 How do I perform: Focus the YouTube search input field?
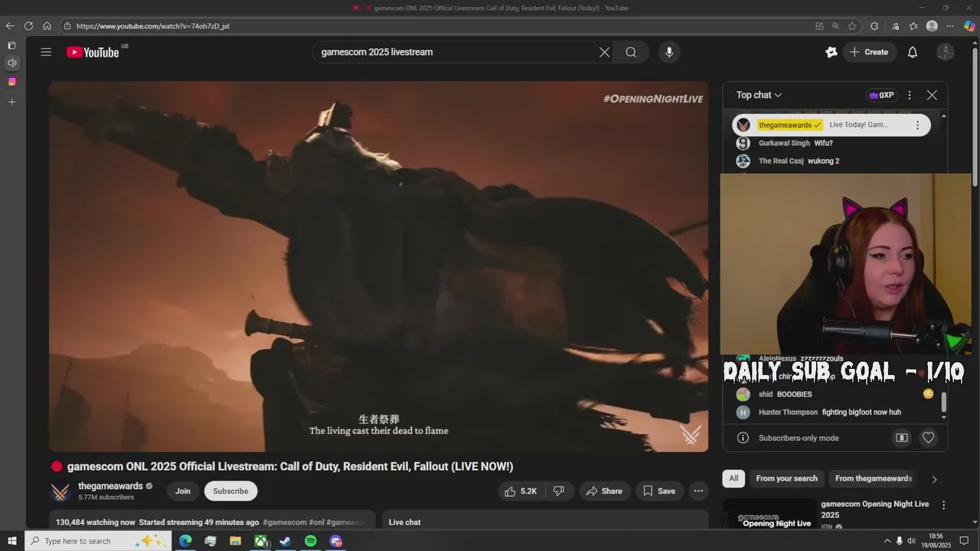click(456, 52)
